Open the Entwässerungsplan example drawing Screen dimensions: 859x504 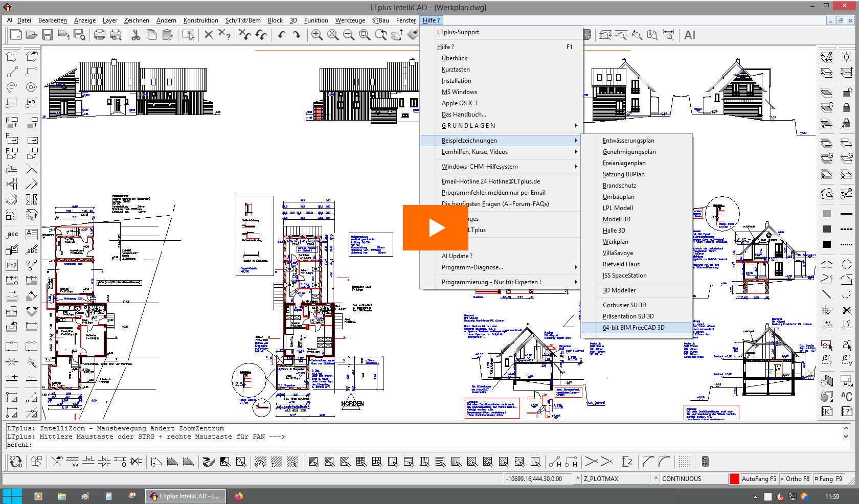[637, 141]
